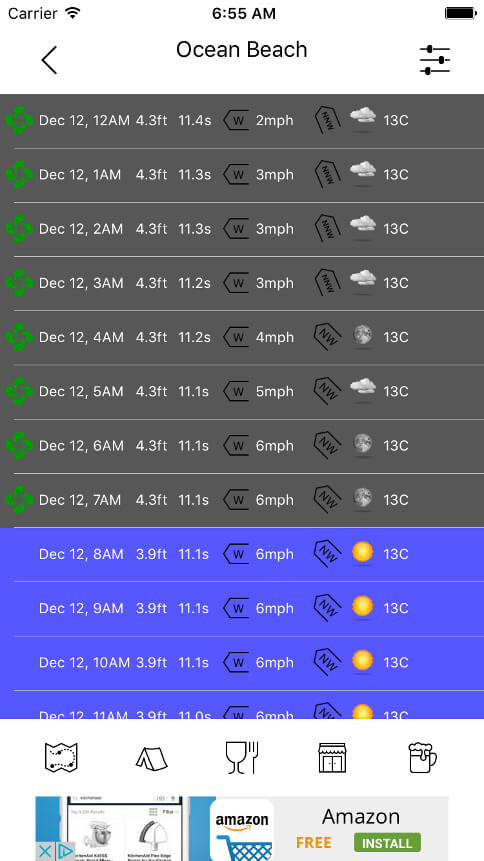484x861 pixels.
Task: Open the restaurants glass and fork icon
Action: coord(242,757)
